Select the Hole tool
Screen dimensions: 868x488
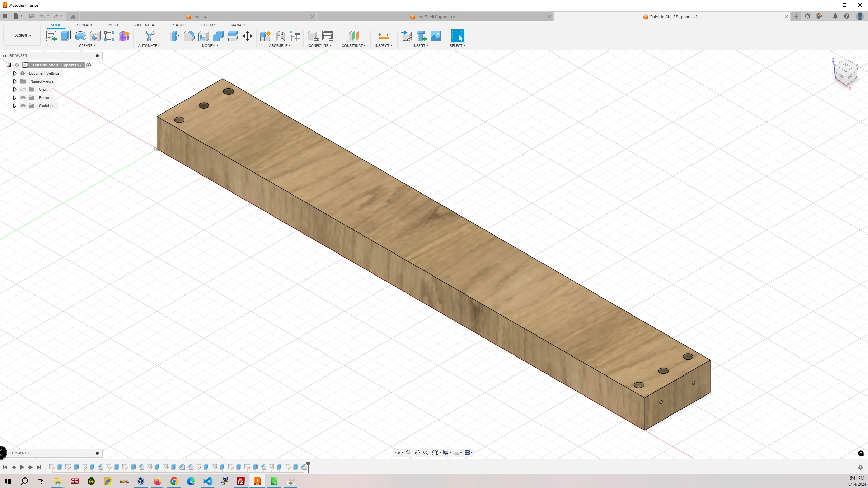95,36
